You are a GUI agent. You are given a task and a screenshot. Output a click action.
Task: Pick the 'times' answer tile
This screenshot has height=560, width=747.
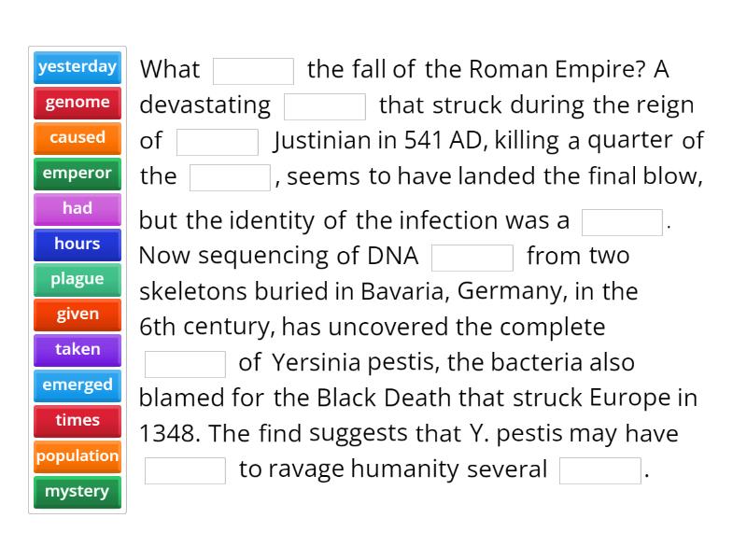(x=77, y=420)
